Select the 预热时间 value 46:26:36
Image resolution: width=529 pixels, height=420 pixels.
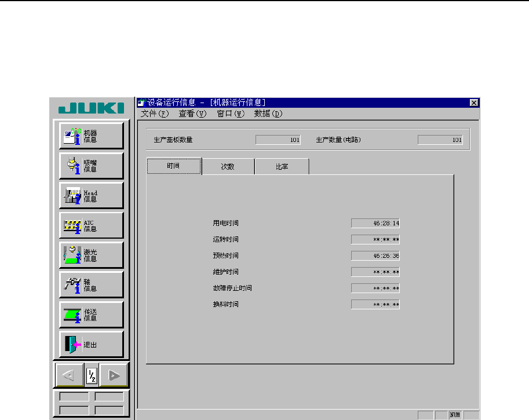[375, 255]
